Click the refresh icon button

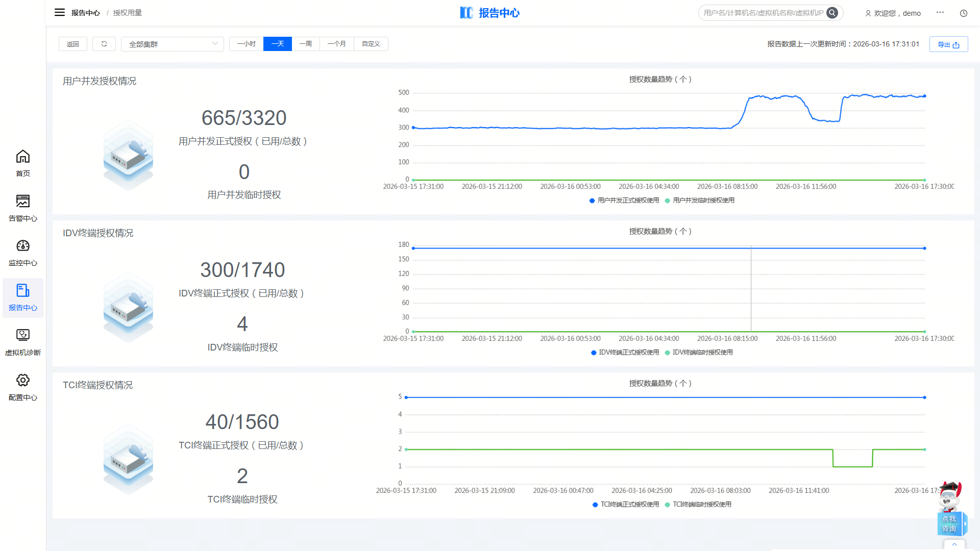point(104,44)
